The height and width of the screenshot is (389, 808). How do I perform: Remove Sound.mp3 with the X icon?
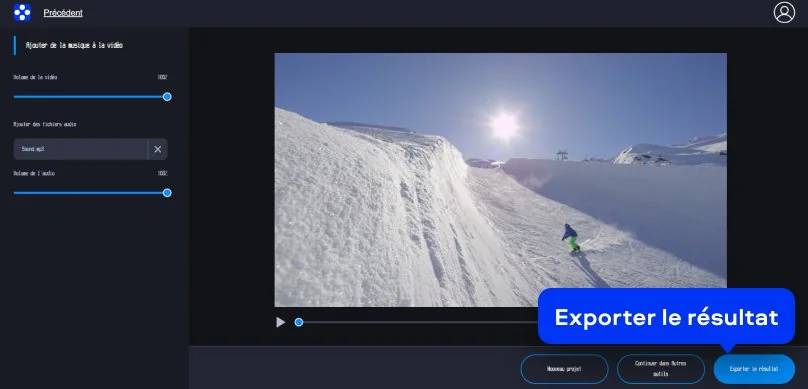(x=158, y=149)
